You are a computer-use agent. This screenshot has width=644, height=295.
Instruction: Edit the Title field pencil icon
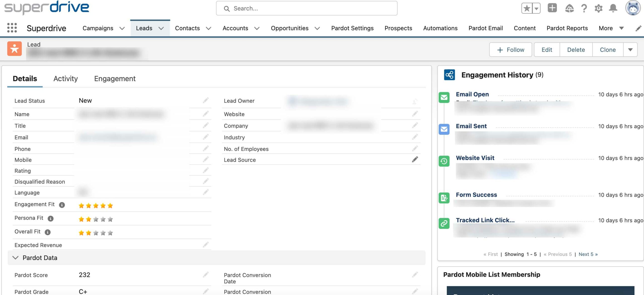click(x=206, y=125)
